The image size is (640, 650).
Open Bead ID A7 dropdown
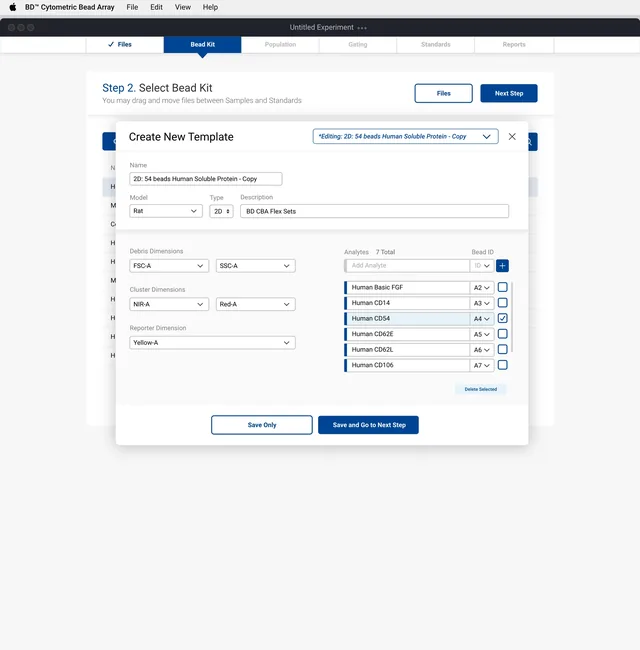[482, 365]
